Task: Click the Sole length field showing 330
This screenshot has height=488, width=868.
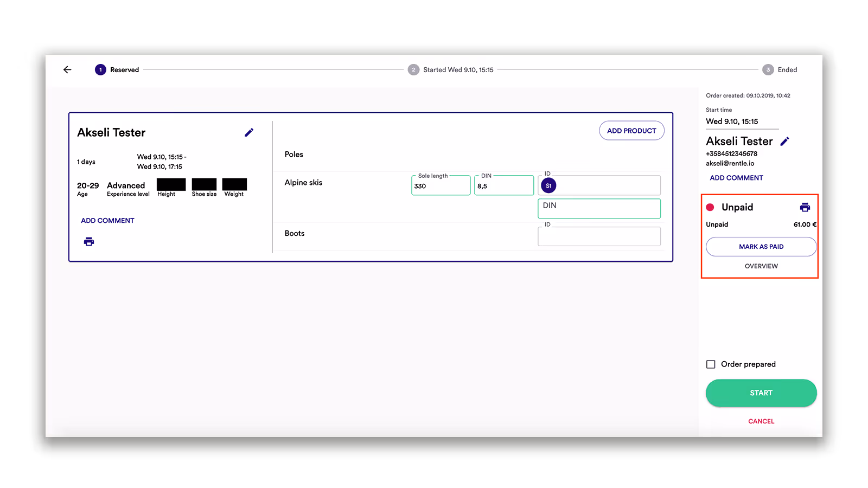Action: [x=440, y=185]
